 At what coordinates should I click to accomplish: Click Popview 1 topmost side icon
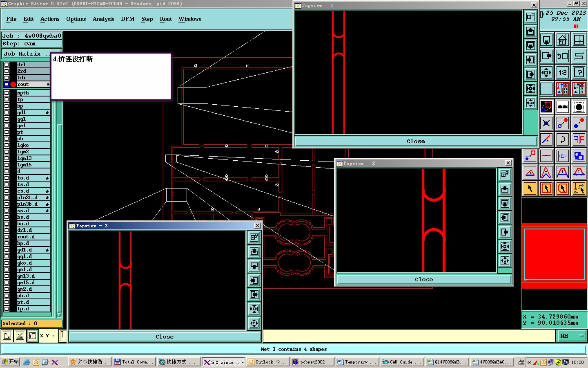pyautogui.click(x=530, y=17)
